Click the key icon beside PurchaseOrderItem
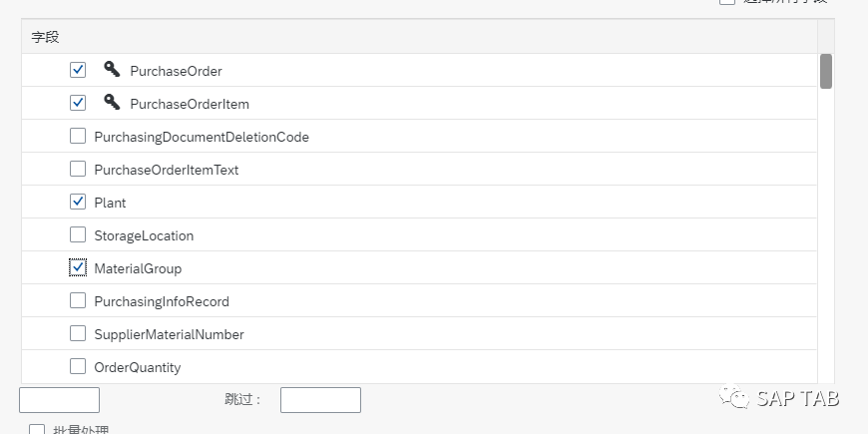The image size is (868, 434). [x=112, y=102]
